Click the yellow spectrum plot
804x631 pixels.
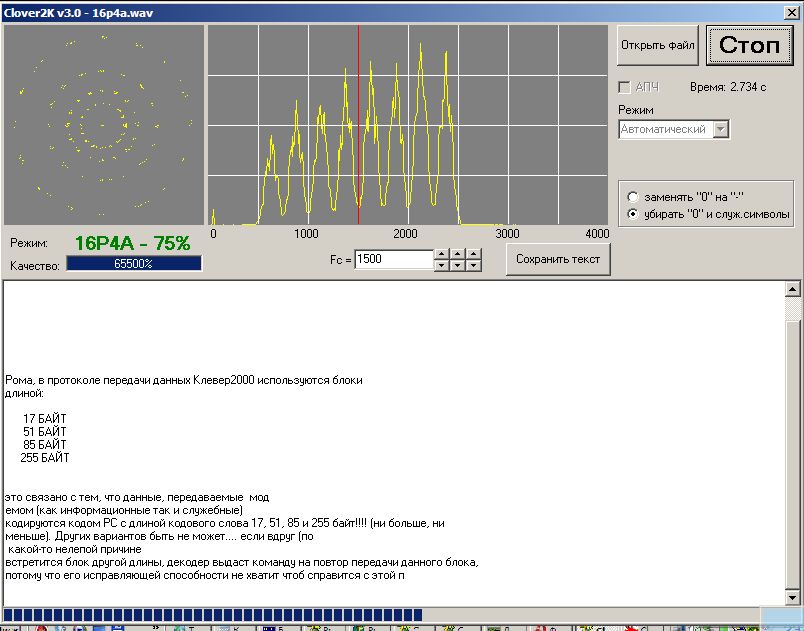click(x=408, y=126)
